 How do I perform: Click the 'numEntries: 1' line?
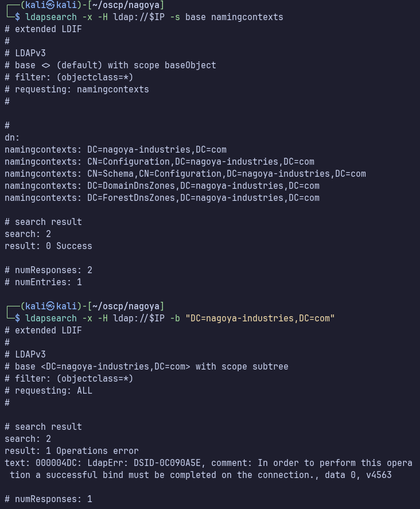click(48, 282)
